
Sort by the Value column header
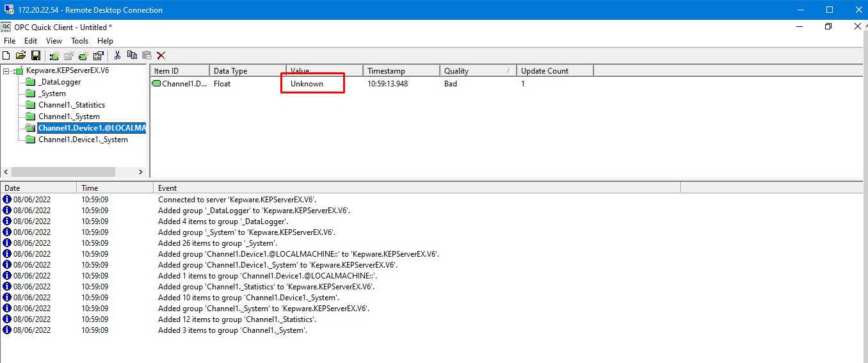pos(325,71)
